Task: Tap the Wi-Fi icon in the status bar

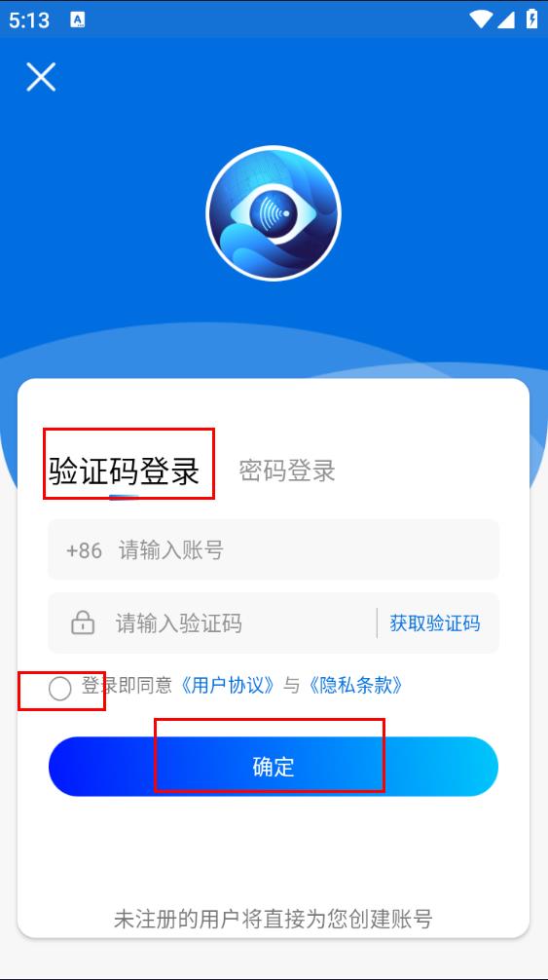Action: (x=481, y=19)
